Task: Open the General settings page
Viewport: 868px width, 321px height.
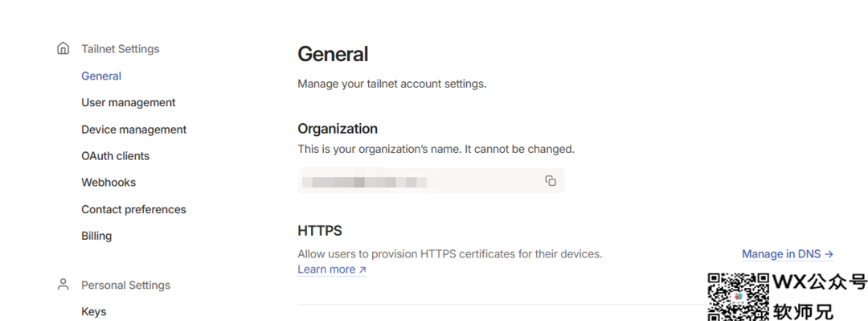Action: pyautogui.click(x=101, y=76)
